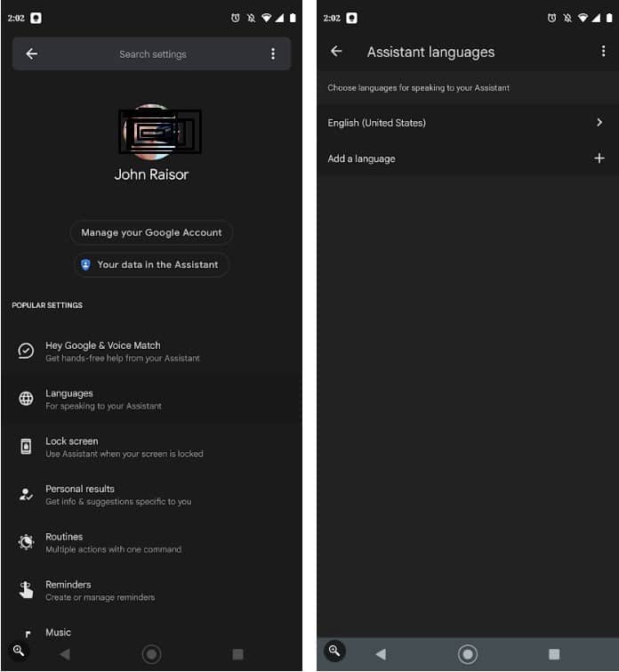Image resolution: width=619 pixels, height=672 pixels.
Task: Tap the John Raisor name text
Action: point(151,174)
